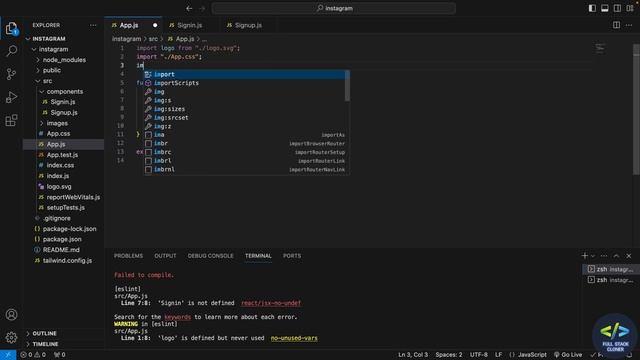
Task: Expand the TIMELINE section
Action: click(x=64, y=344)
